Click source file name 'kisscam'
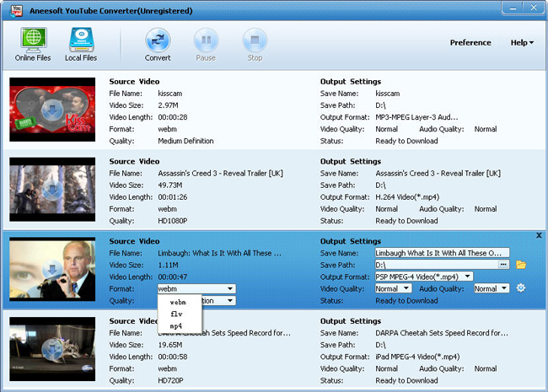Image resolution: width=548 pixels, height=392 pixels. tap(169, 94)
